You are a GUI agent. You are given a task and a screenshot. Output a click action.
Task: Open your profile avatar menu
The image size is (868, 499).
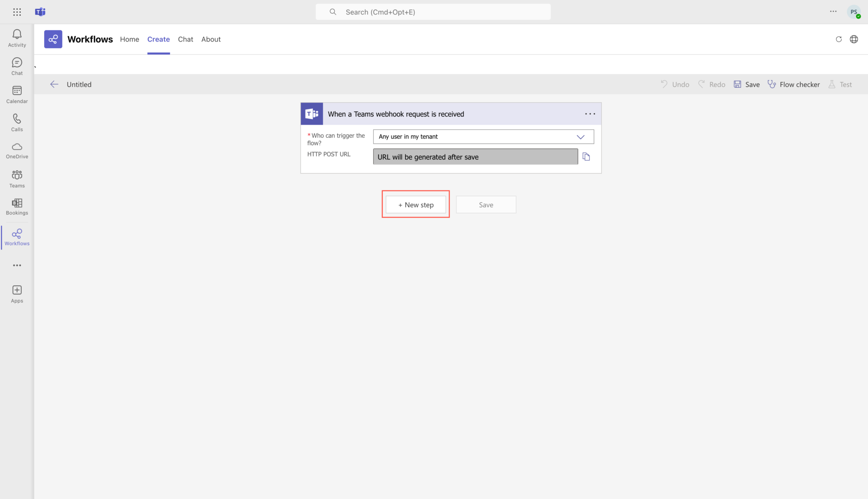pyautogui.click(x=854, y=11)
